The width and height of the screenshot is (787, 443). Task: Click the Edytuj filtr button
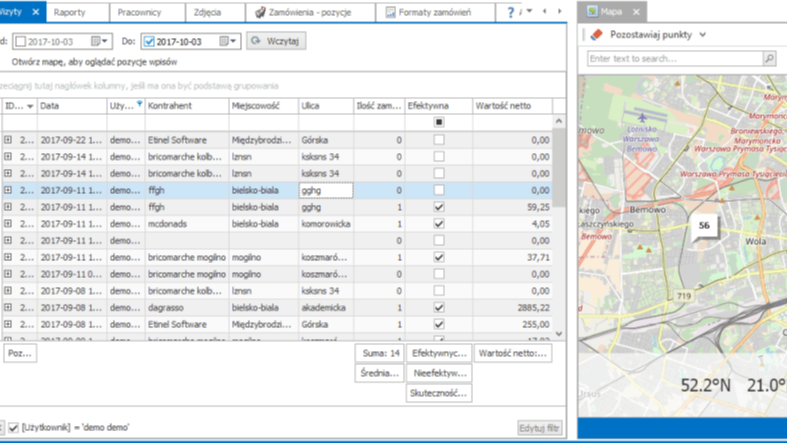(x=539, y=428)
